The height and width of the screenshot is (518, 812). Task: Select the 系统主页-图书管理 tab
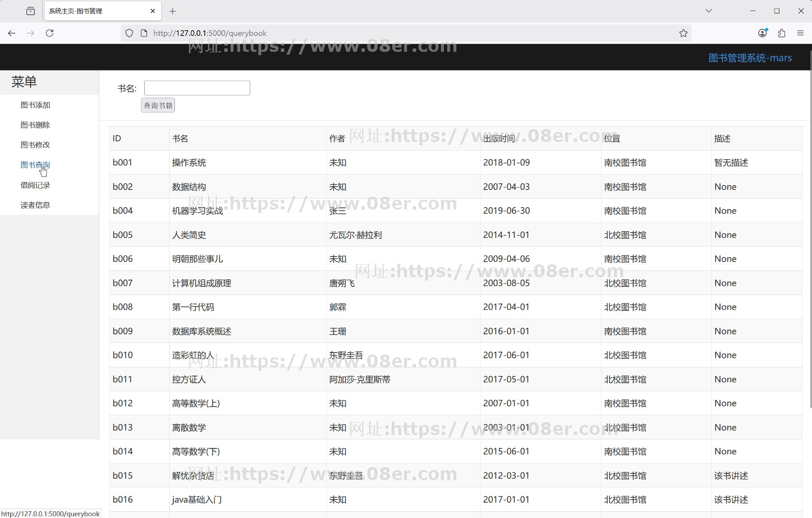(x=86, y=11)
